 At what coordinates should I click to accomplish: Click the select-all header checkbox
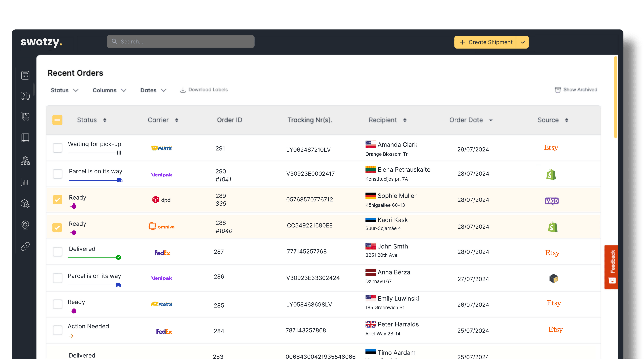tap(57, 120)
